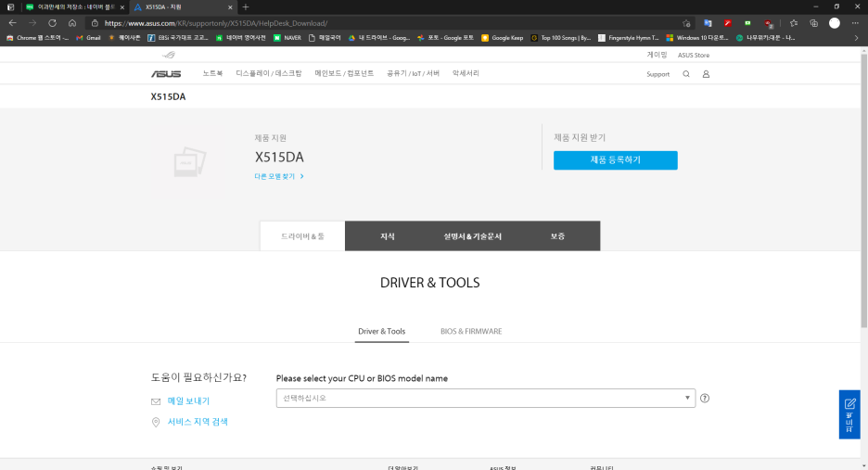Screen dimensions: 868x470
Task: Show more bookmarks with the chevron
Action: 856,38
